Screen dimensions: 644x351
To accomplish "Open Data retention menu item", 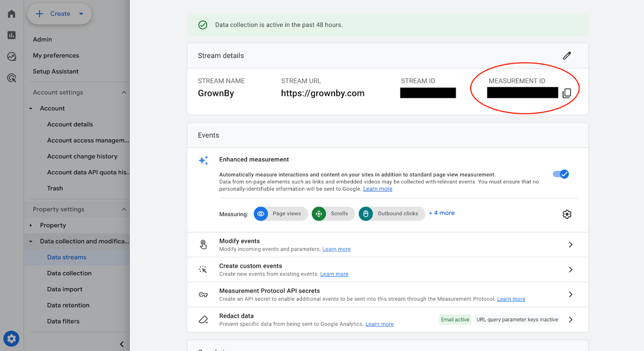I will pos(68,305).
